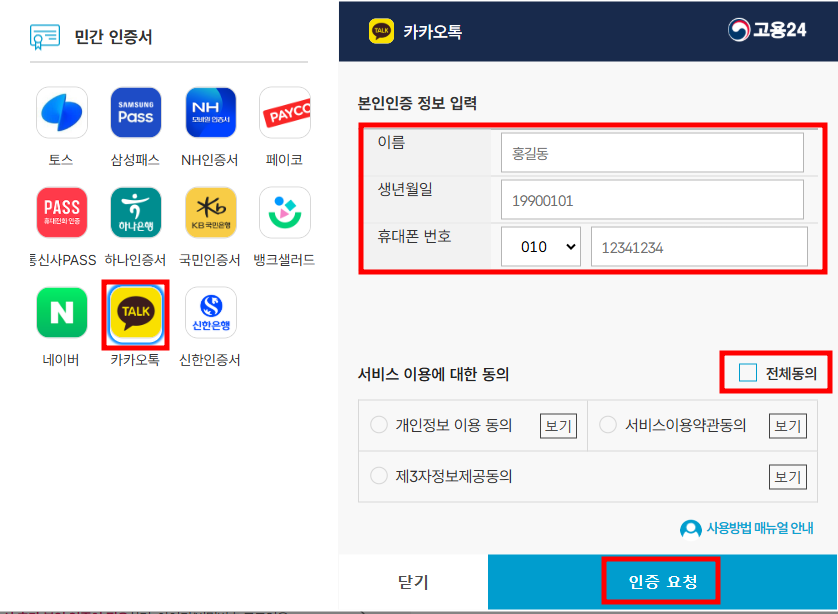View 개인정보 이용 동의 terms via 보기
Screen dimensions: 838x614
[x=558, y=426]
